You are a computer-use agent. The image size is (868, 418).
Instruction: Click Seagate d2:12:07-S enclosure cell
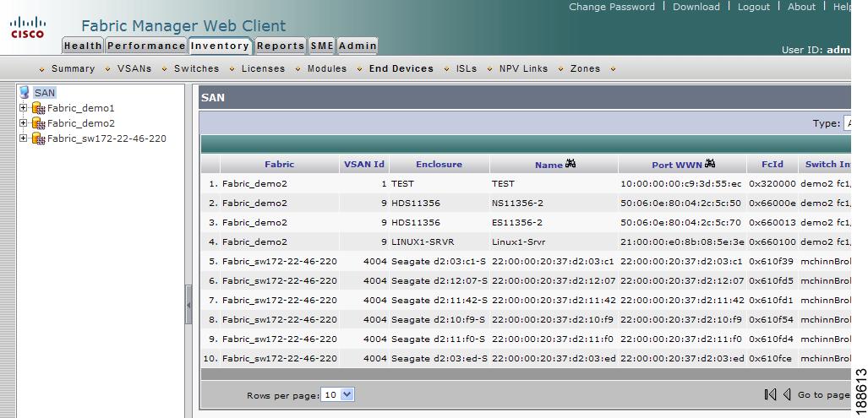[439, 281]
